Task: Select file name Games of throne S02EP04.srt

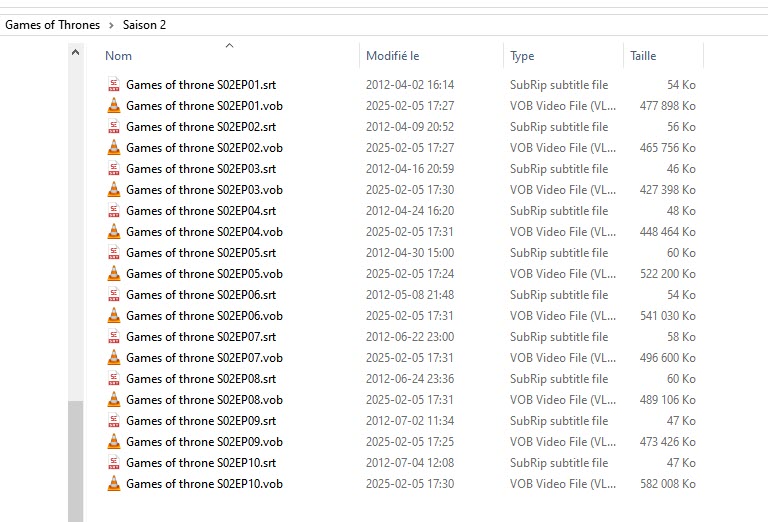Action: (x=201, y=211)
